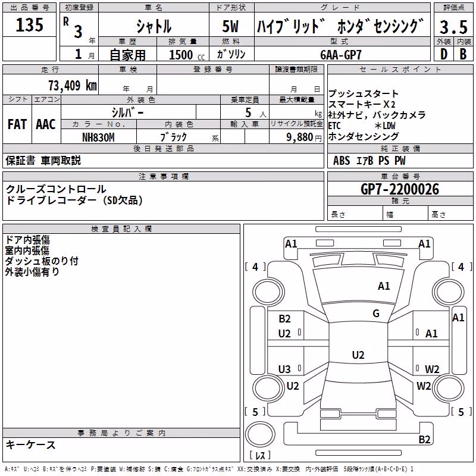Select mileage 73,409 km
Screen dimensions: 476x476
pos(73,85)
